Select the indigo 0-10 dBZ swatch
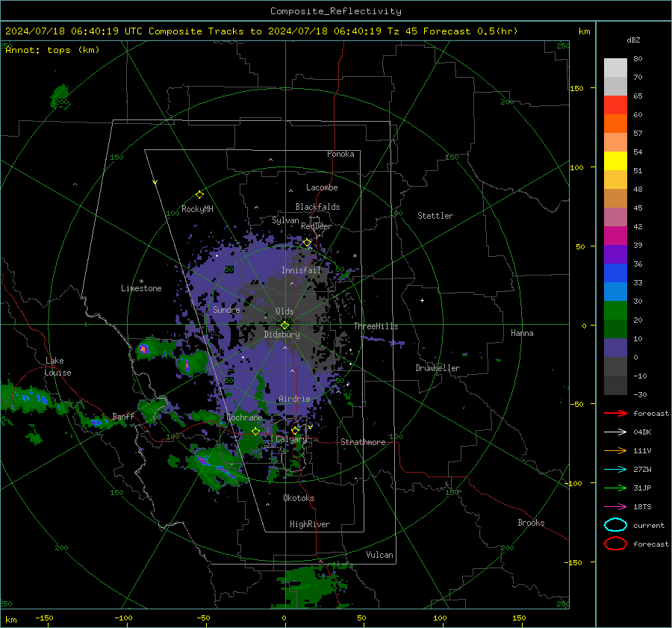Screen dimensions: 672x628 615,348
